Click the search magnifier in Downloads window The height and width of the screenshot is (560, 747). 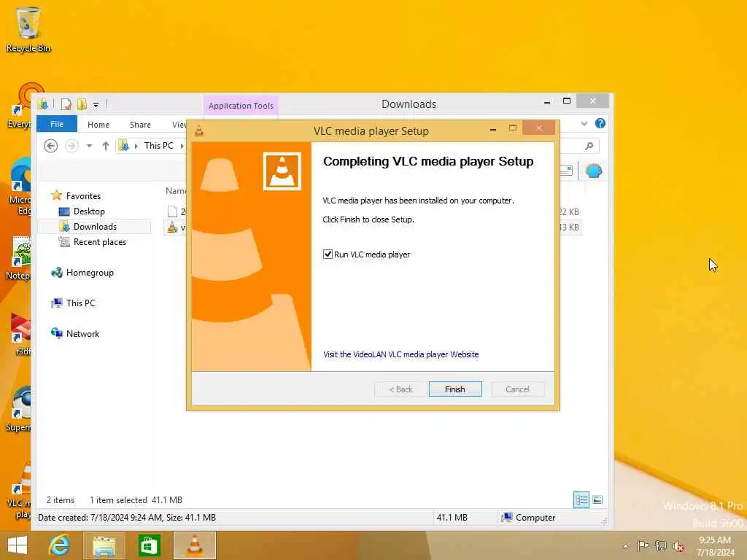(x=589, y=146)
